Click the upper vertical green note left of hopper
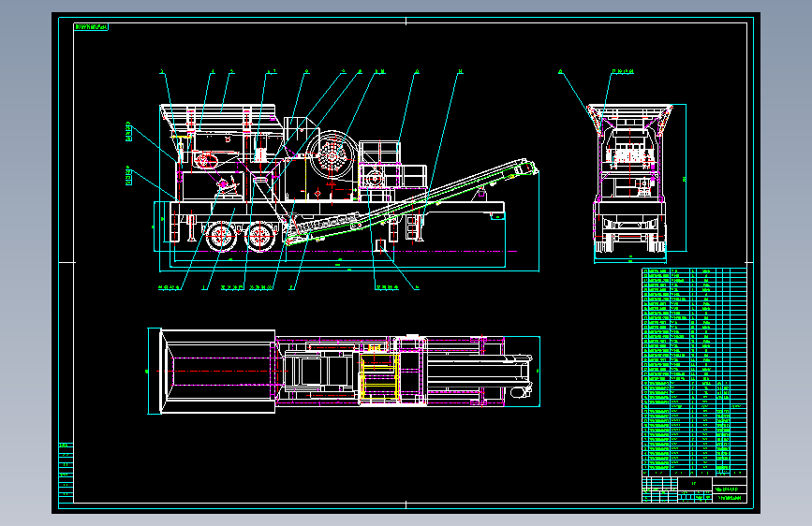812x526 pixels. tap(128, 131)
